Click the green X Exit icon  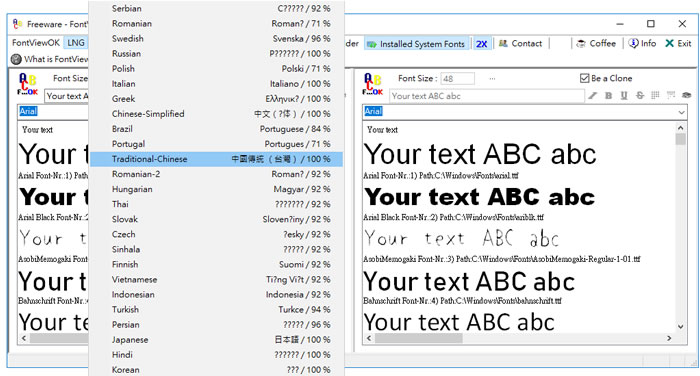pos(669,43)
